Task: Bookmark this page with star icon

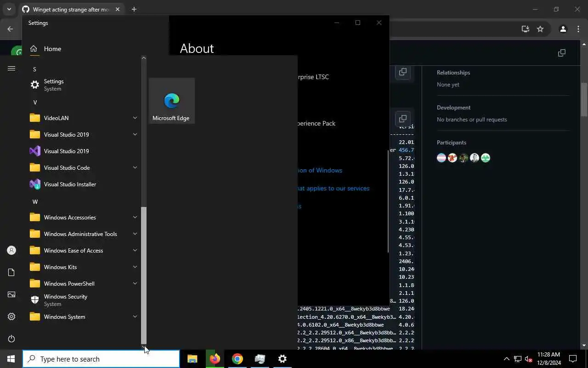Action: [x=540, y=29]
